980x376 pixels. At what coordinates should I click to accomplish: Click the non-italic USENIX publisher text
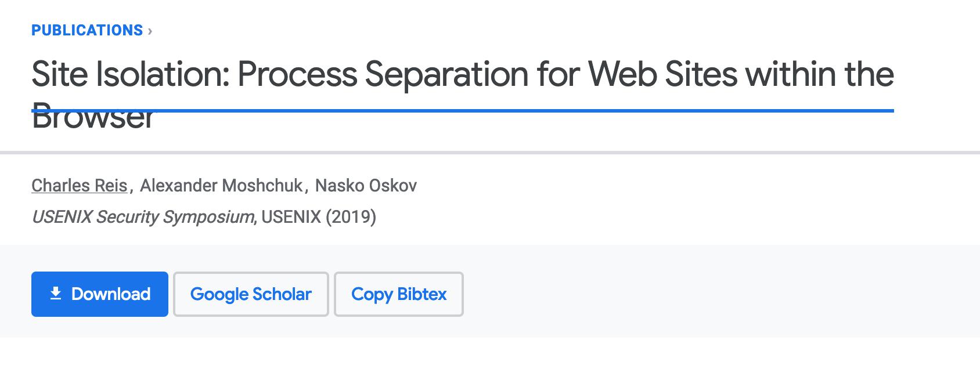pyautogui.click(x=291, y=217)
